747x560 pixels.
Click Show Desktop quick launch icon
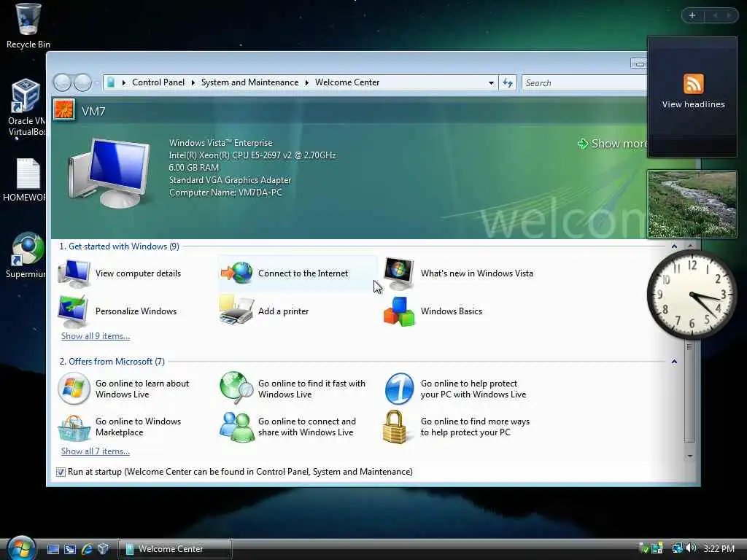click(x=53, y=549)
